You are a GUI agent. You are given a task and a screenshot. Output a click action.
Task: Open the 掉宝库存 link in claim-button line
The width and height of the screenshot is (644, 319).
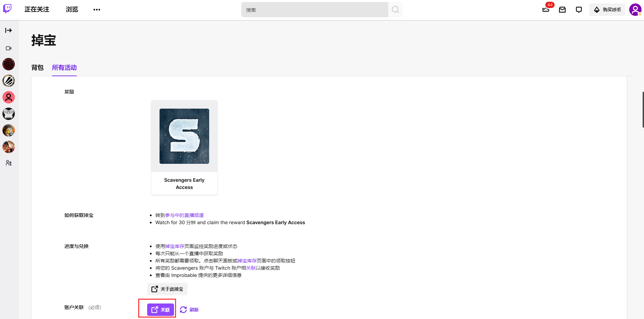point(247,261)
